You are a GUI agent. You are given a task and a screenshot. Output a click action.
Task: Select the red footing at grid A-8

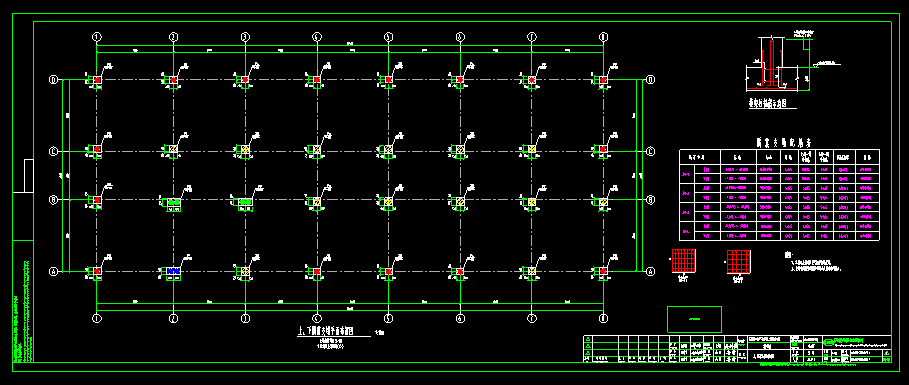pyautogui.click(x=603, y=271)
